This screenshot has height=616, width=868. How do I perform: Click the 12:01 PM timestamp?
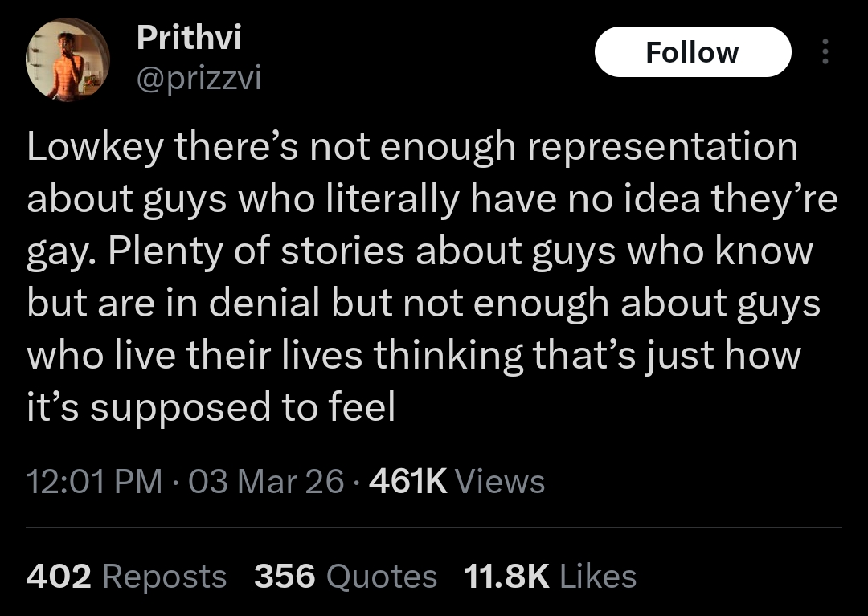coord(95,482)
